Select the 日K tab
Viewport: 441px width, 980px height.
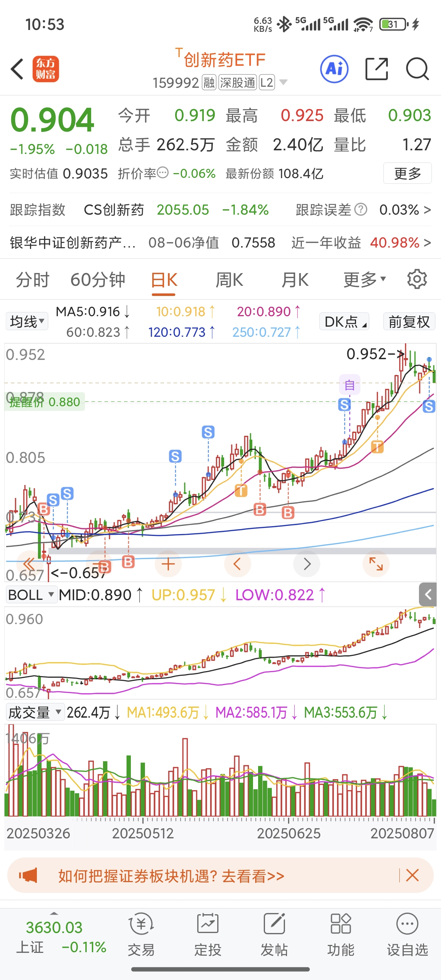pos(164,281)
